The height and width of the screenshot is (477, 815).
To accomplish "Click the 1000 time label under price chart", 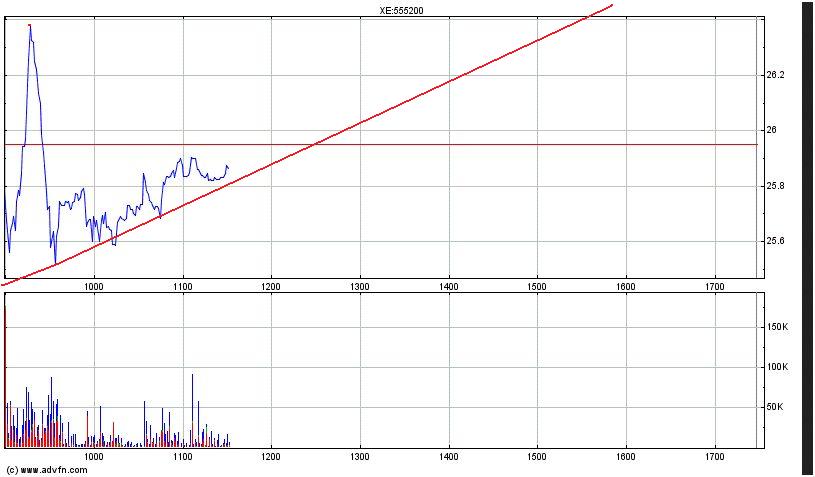I will tap(94, 286).
